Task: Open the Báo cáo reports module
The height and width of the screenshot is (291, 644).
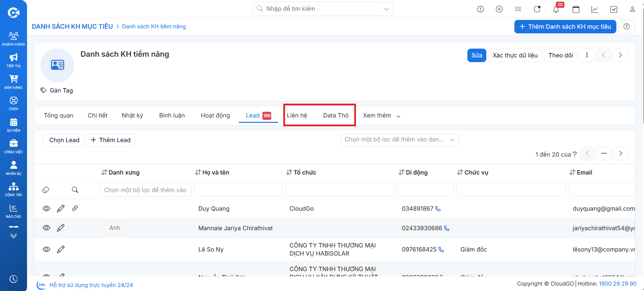Action: click(14, 211)
